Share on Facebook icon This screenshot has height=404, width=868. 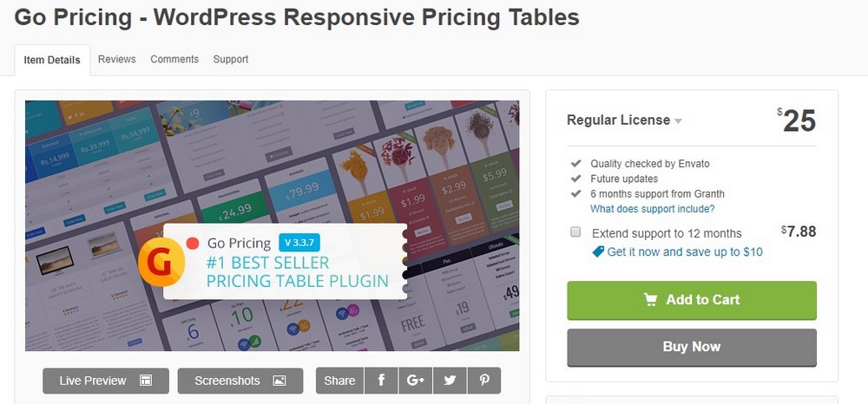[x=381, y=381]
